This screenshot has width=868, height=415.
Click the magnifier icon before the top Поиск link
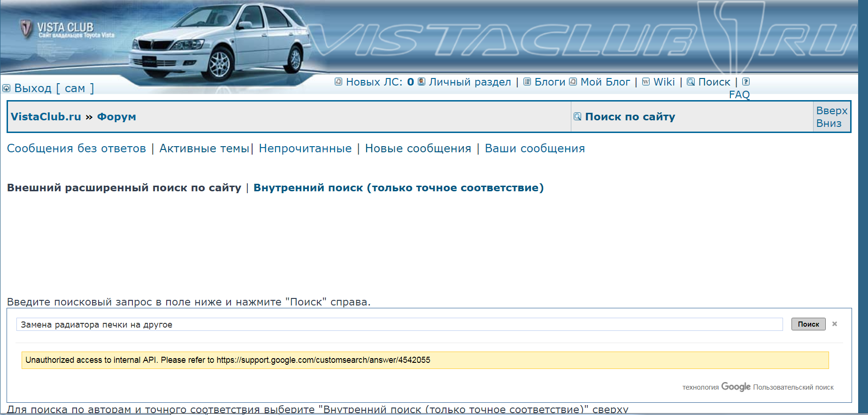click(x=691, y=82)
